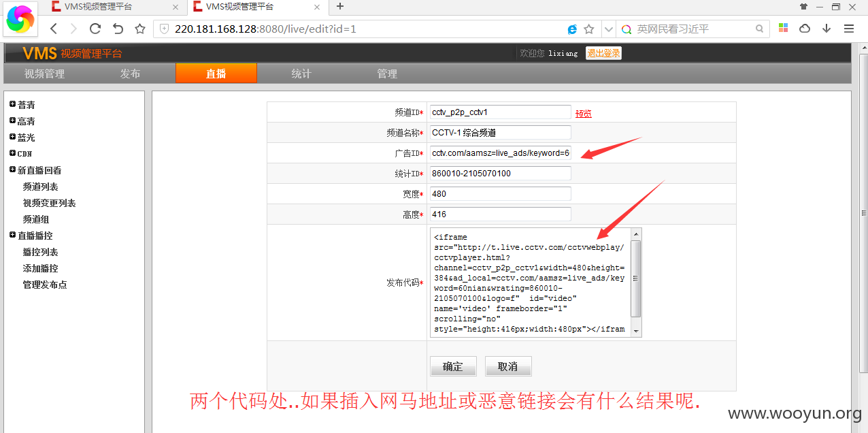Open the address bar history dropdown

(x=608, y=29)
